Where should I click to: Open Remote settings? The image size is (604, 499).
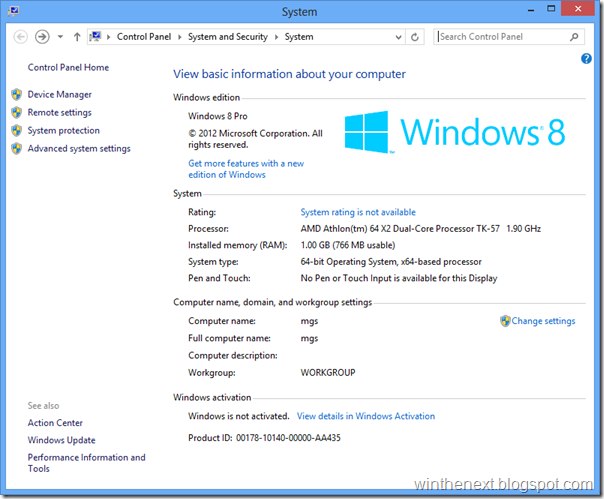pos(60,113)
